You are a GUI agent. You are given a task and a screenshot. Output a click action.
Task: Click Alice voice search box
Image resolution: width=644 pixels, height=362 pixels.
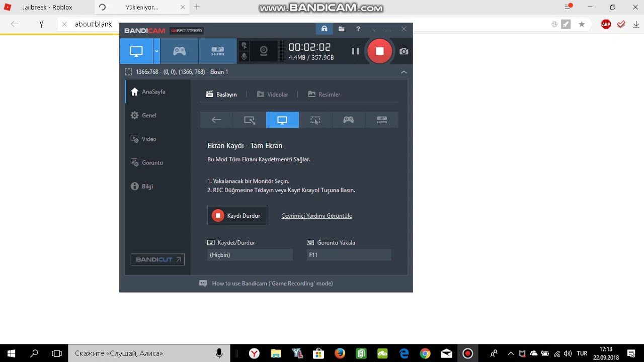click(149, 353)
